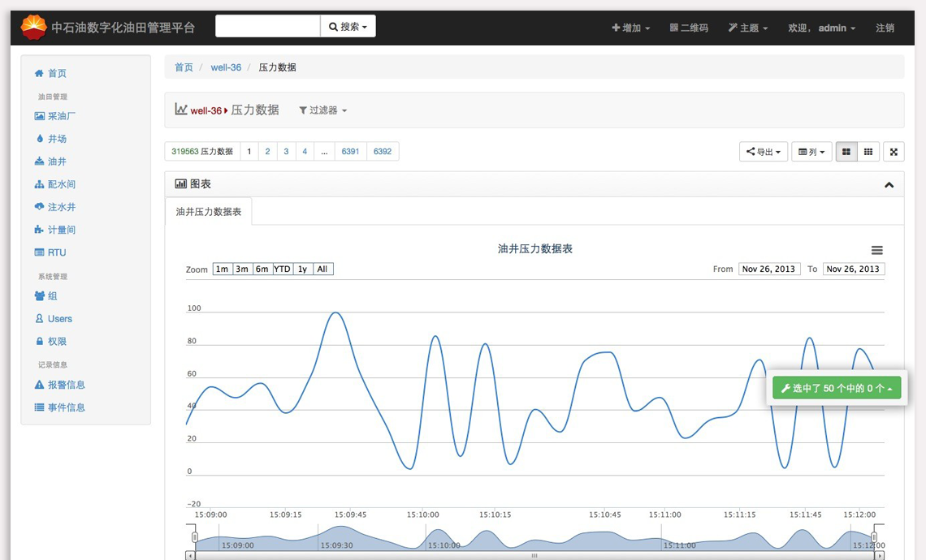Collapse the 图表 panel with chevron

click(889, 185)
